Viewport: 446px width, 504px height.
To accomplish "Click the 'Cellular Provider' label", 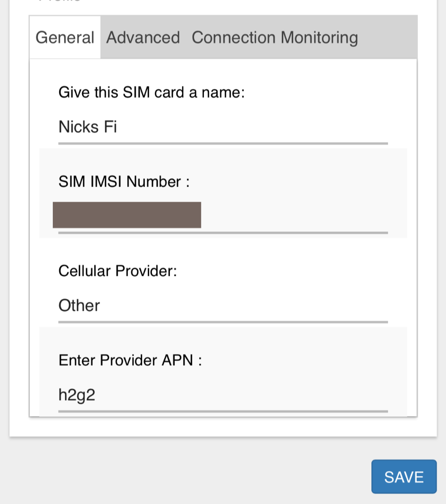I will pyautogui.click(x=118, y=271).
